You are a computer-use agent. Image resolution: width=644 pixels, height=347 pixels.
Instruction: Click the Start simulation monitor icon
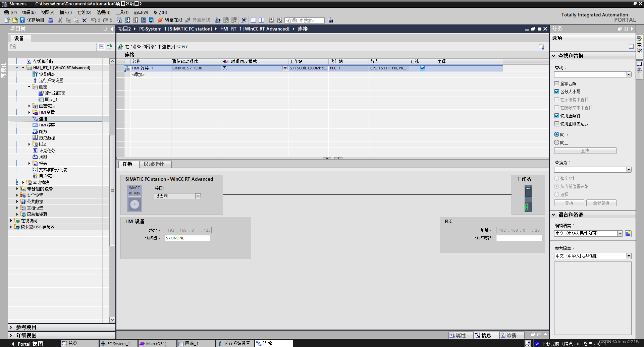(x=144, y=20)
